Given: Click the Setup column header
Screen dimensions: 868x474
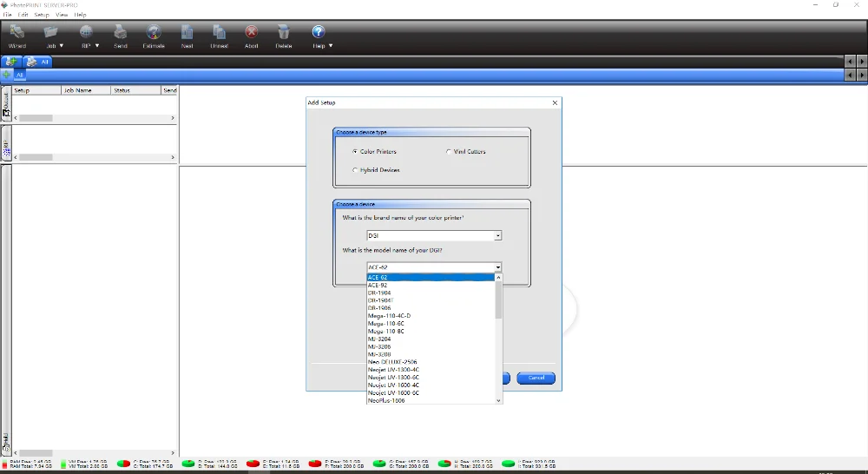Looking at the screenshot, I should pos(36,90).
